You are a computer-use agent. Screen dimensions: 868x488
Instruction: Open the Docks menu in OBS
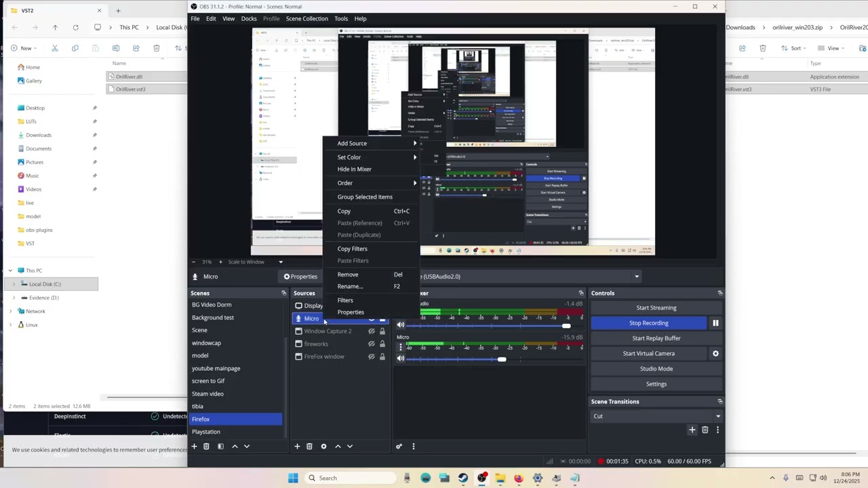(249, 18)
